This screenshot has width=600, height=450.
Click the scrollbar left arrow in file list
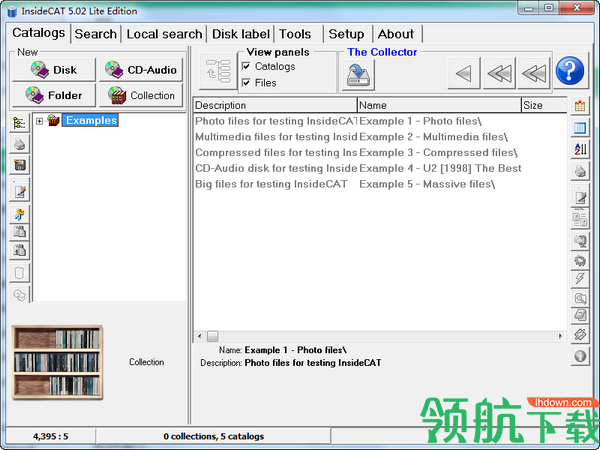199,336
